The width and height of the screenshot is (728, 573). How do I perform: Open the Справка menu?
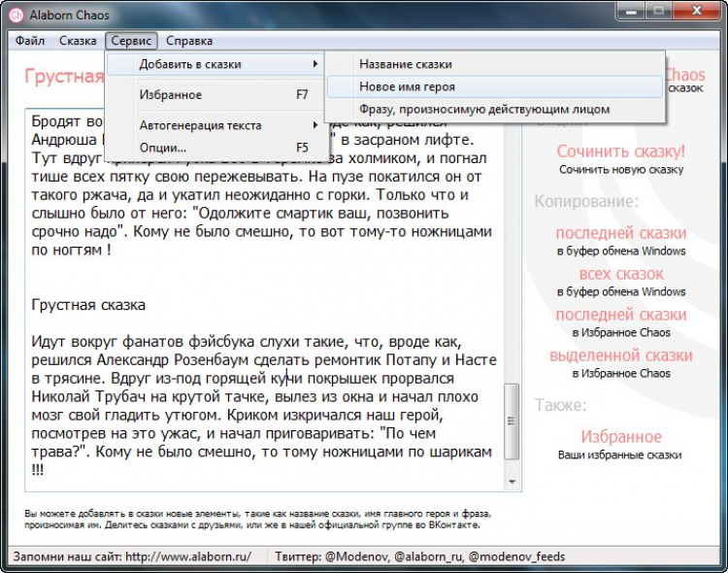click(x=189, y=41)
